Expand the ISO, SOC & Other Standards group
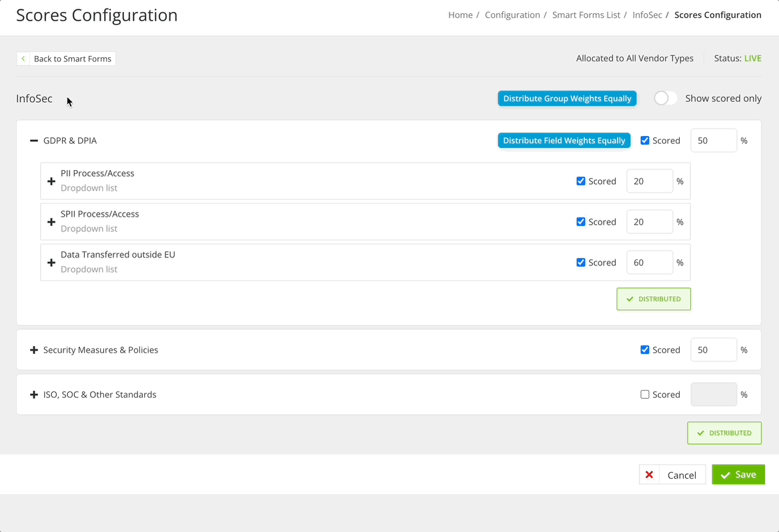This screenshot has width=779, height=532. [x=33, y=394]
